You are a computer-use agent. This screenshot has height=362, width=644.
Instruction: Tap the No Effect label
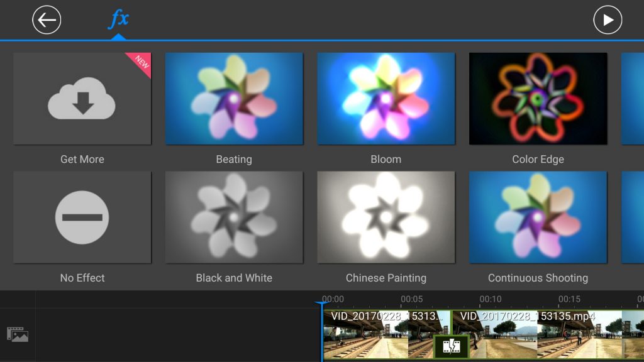click(82, 278)
